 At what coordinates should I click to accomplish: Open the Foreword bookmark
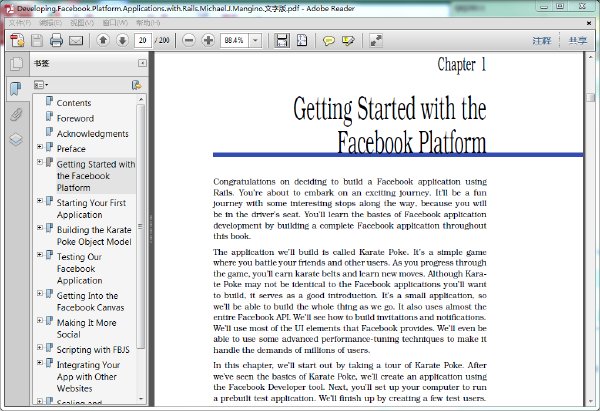click(x=75, y=119)
